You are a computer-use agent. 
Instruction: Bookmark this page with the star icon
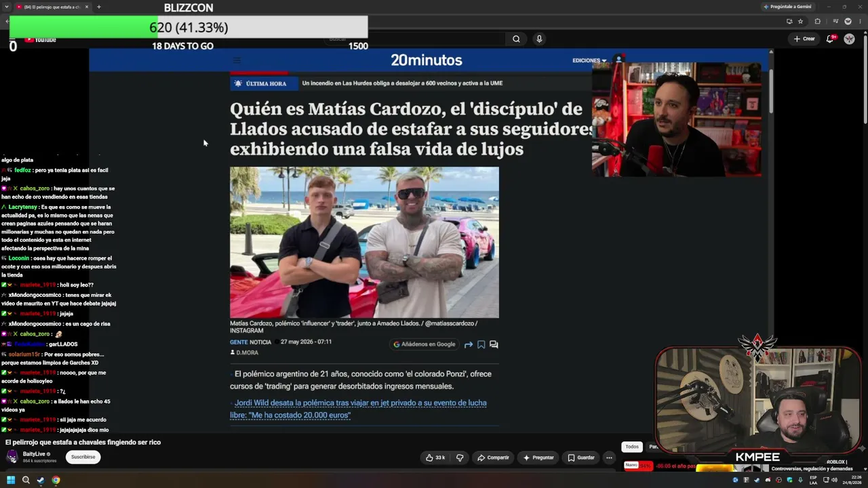tap(801, 21)
